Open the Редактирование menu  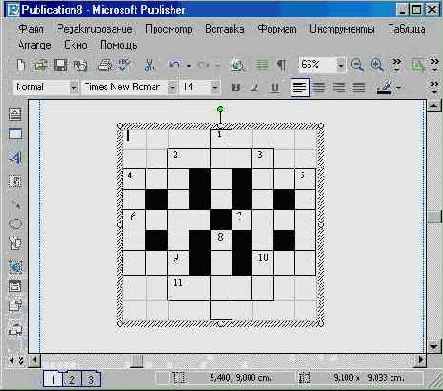tap(95, 29)
